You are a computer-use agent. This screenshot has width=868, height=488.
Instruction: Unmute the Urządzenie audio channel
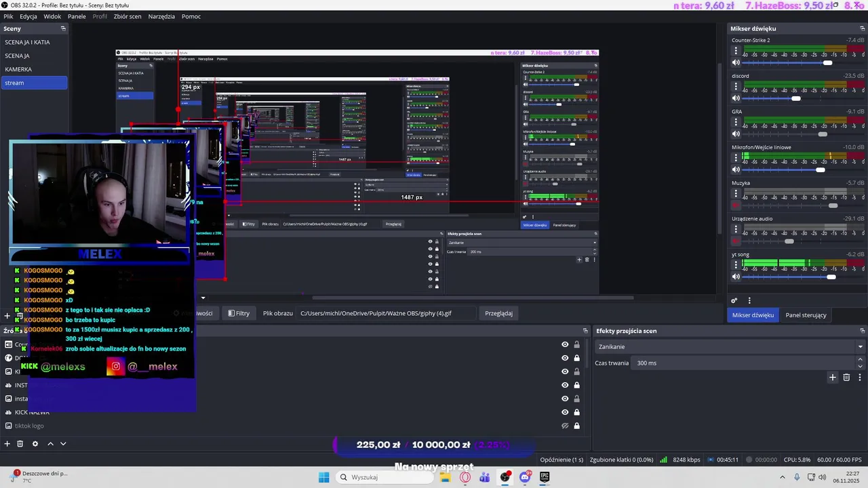736,241
